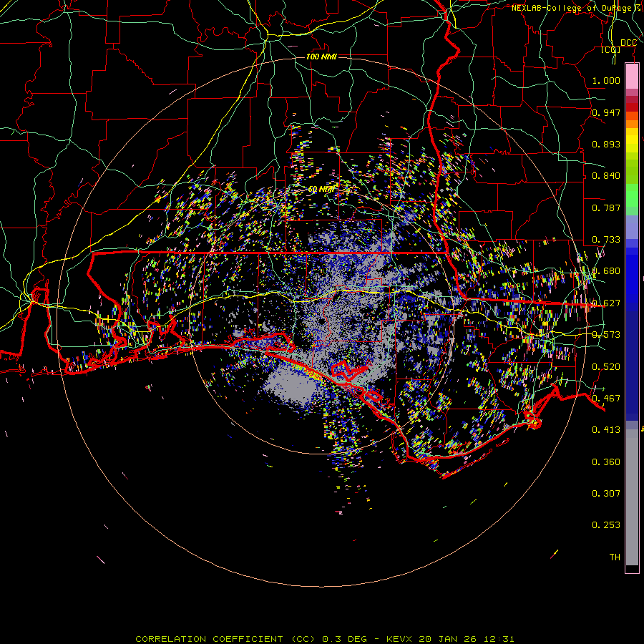This screenshot has height=644, width=644.
Task: Click the 0.253 legend value
Action: [606, 525]
